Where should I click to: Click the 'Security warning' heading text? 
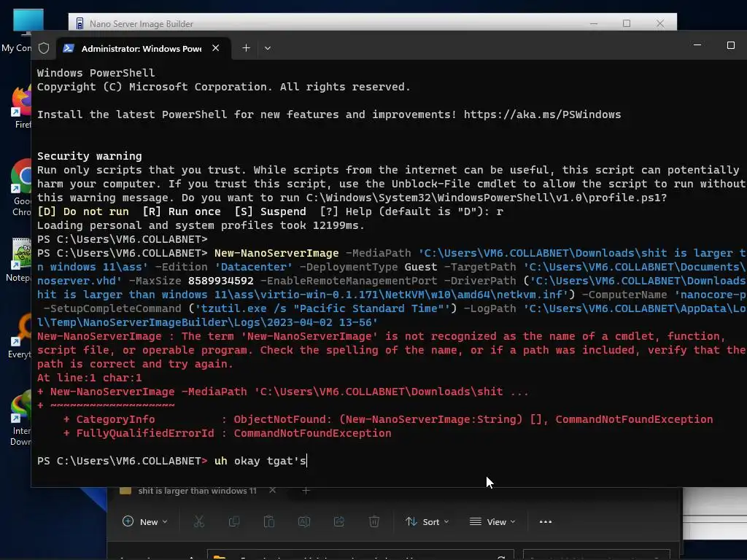tap(90, 156)
